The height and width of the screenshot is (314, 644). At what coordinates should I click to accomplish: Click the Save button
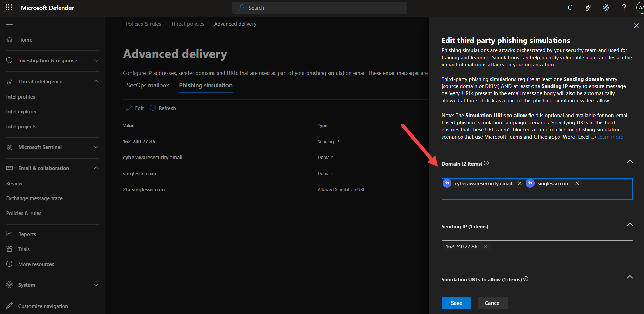pos(456,303)
